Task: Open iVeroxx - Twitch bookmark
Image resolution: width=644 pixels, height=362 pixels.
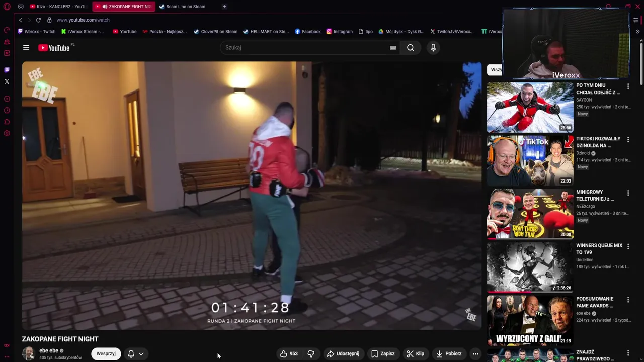Action: (x=37, y=31)
